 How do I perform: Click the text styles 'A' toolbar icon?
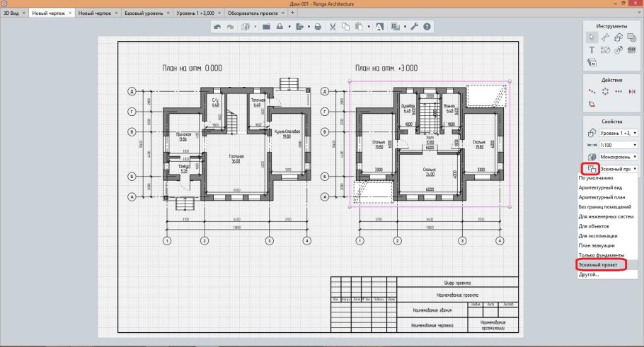point(379,27)
